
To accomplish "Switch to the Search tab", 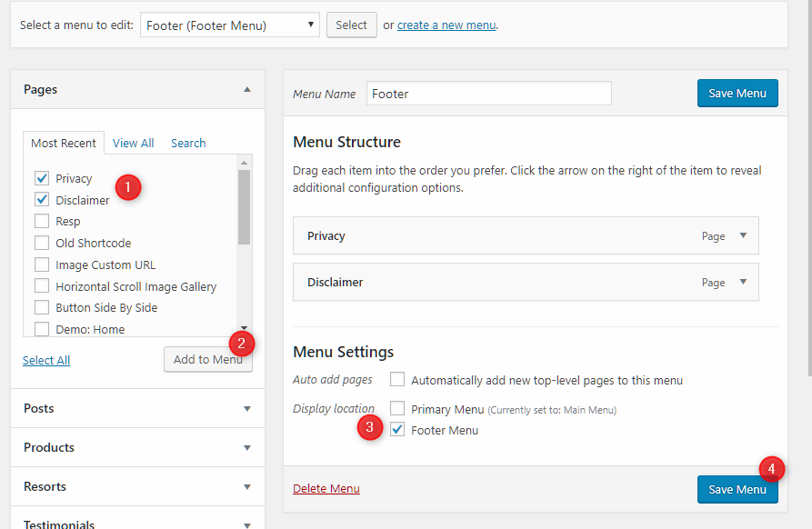I will [x=188, y=143].
